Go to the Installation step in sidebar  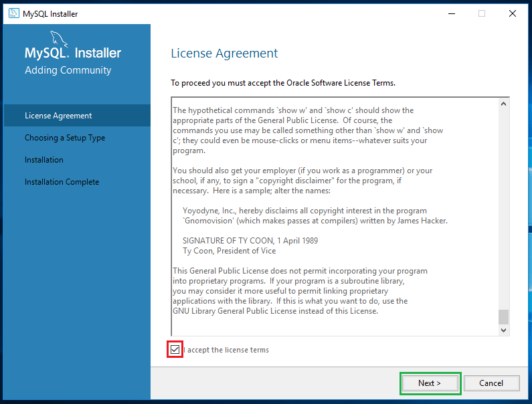[x=44, y=160]
